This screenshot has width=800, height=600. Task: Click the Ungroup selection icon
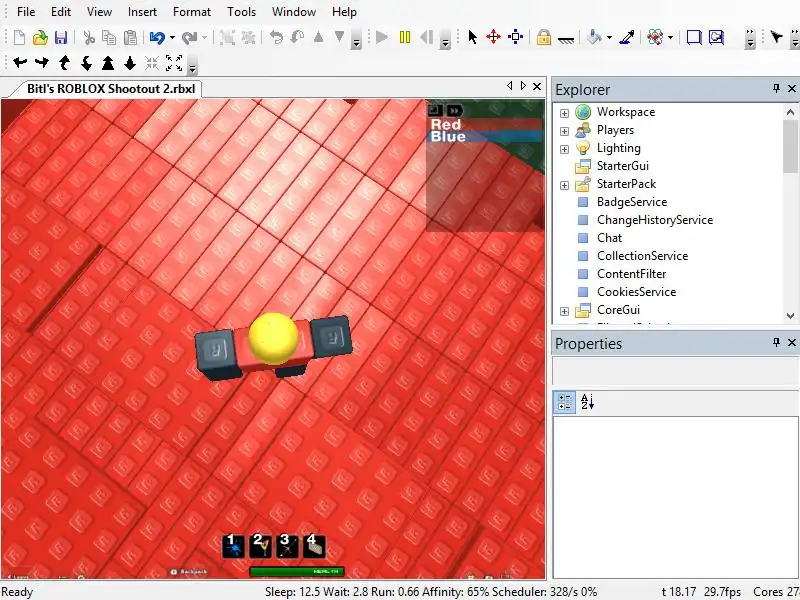click(x=248, y=37)
